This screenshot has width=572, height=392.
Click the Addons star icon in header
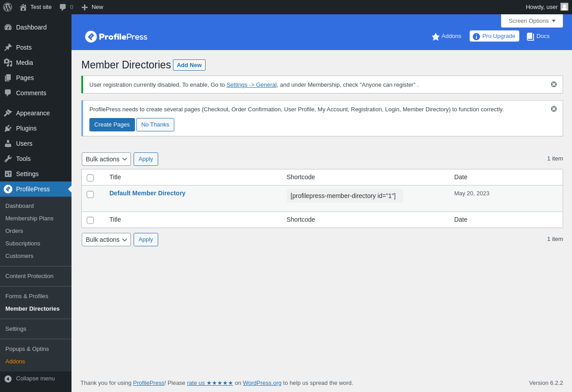pos(436,37)
